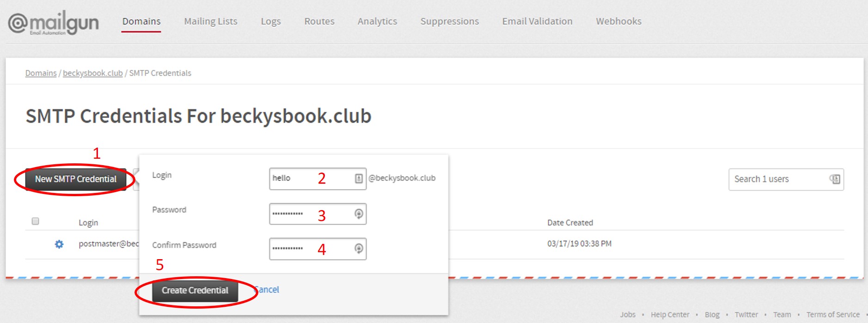Click the Date Created column header
This screenshot has height=323, width=868.
click(x=570, y=223)
